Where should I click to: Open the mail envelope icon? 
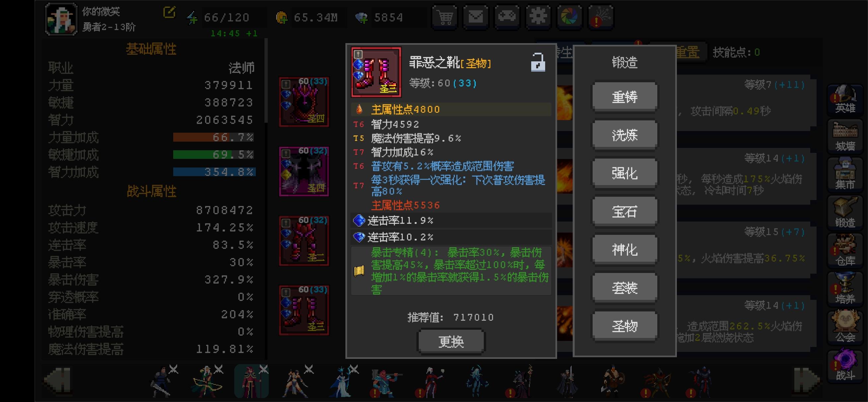click(476, 17)
